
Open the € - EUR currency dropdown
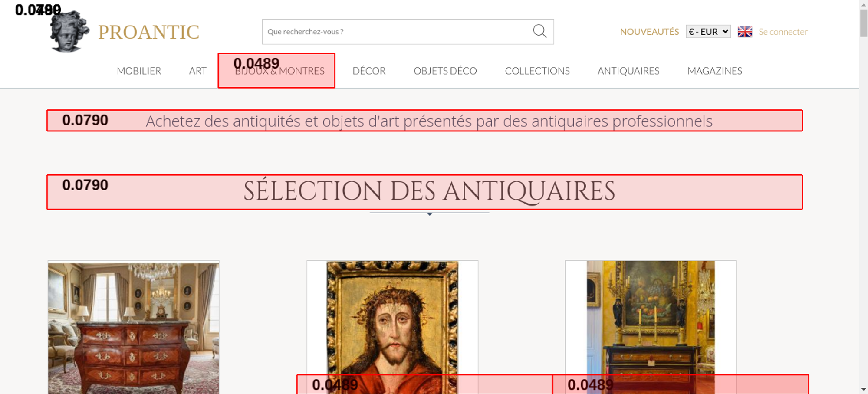point(708,32)
